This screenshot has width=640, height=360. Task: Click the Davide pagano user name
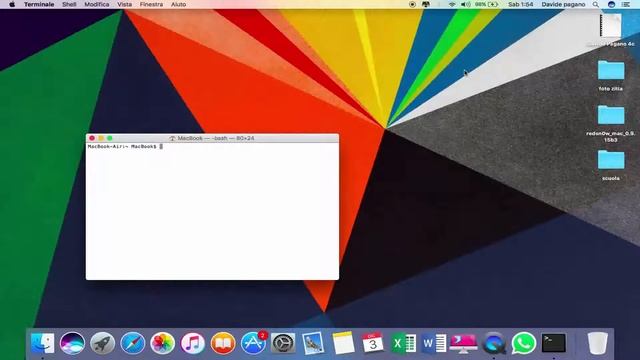tap(563, 4)
